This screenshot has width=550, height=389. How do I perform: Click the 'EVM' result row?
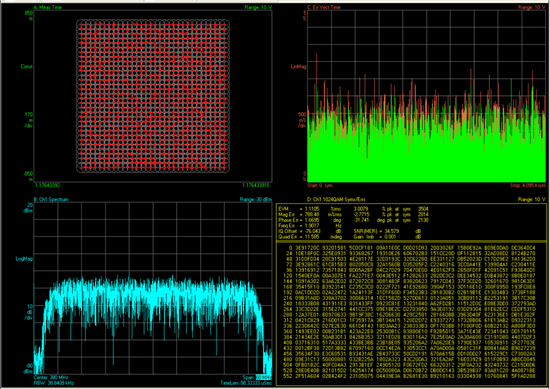(353, 209)
